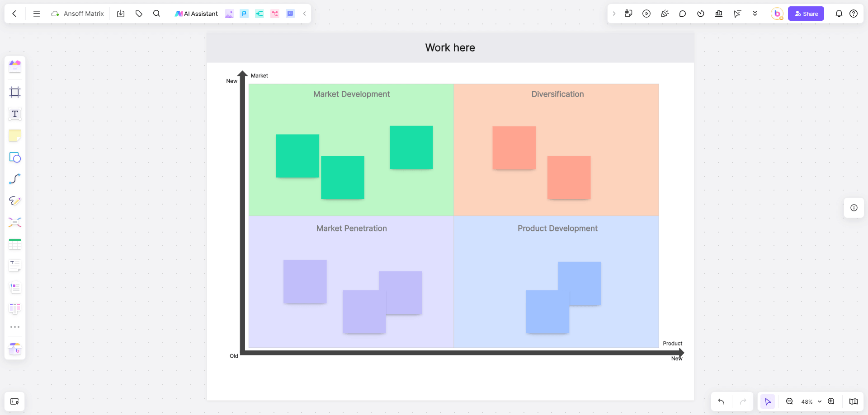The image size is (868, 415).
Task: Select the Text document card tool
Action: pos(15,266)
